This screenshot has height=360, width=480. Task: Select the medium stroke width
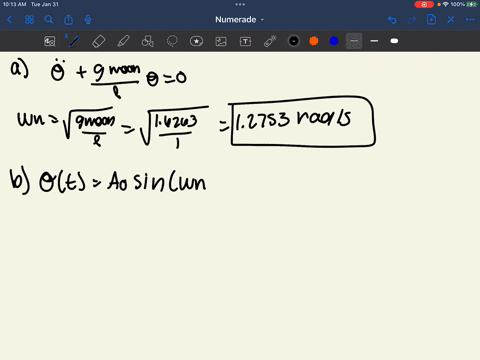tap(374, 41)
